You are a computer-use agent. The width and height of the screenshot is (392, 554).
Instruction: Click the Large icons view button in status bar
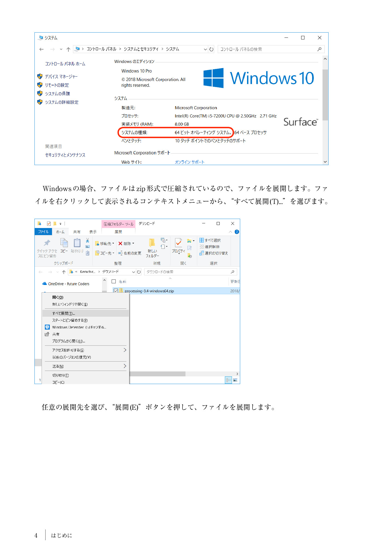[235, 380]
